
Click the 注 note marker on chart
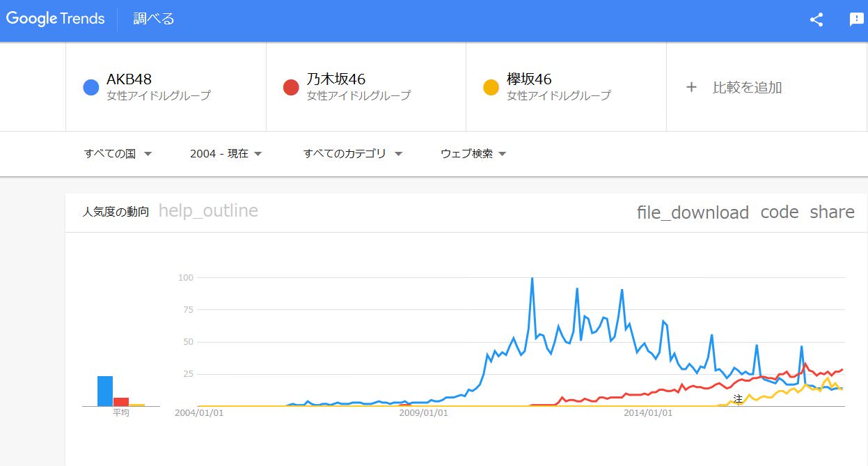click(738, 399)
